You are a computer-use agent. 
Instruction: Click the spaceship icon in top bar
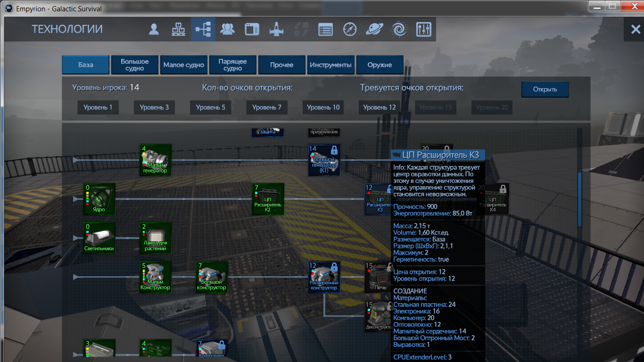tap(276, 29)
